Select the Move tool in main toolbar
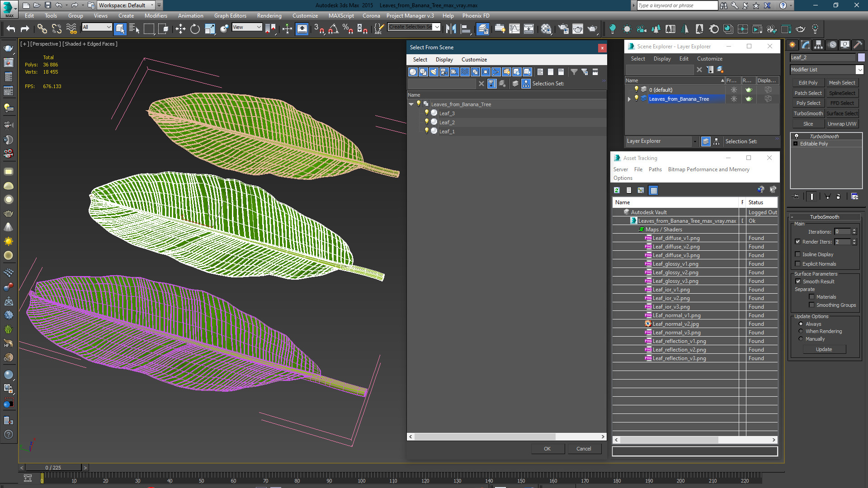 point(180,29)
